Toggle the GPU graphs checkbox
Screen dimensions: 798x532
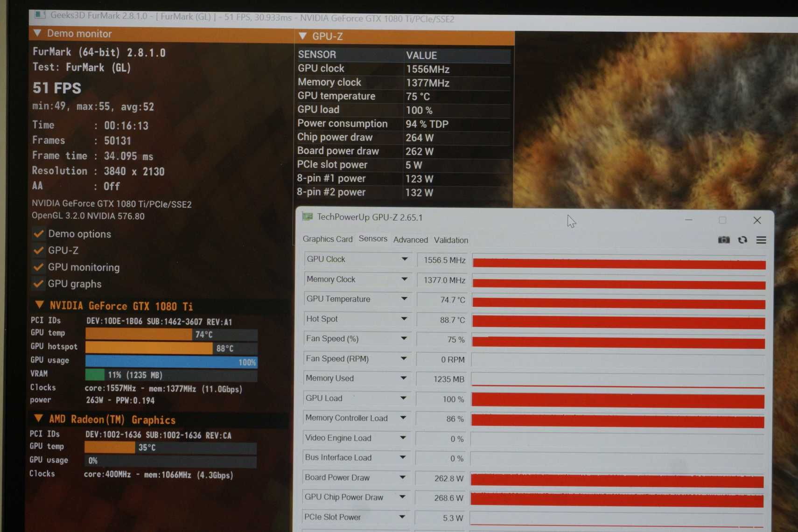point(39,283)
